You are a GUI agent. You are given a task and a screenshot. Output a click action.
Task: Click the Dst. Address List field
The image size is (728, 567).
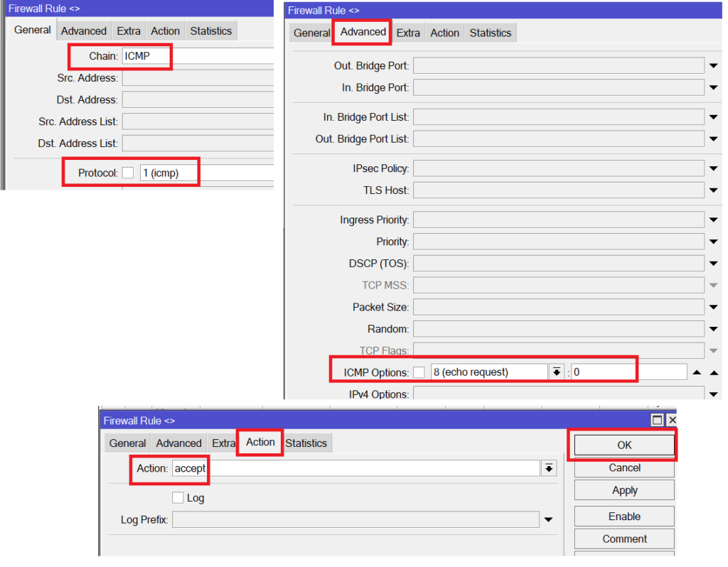pos(198,144)
